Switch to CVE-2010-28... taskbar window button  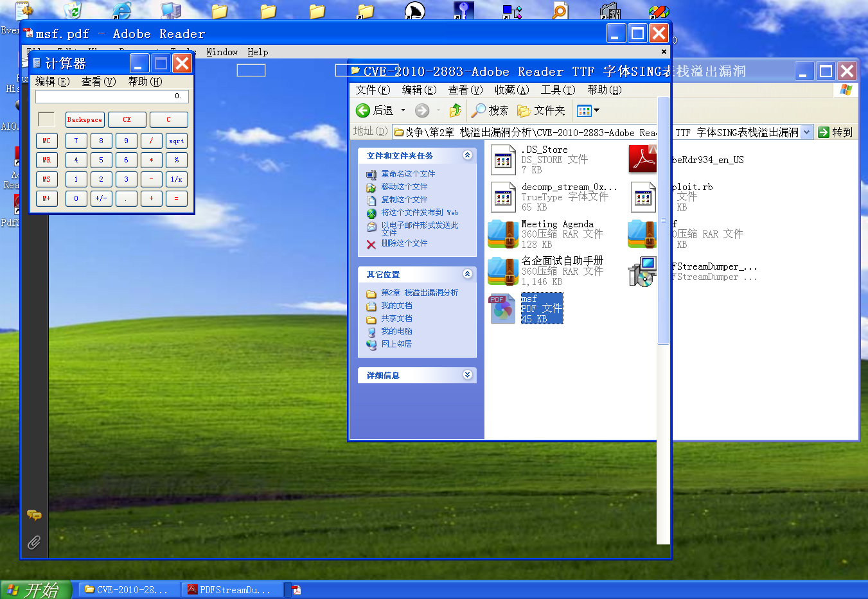pos(128,589)
